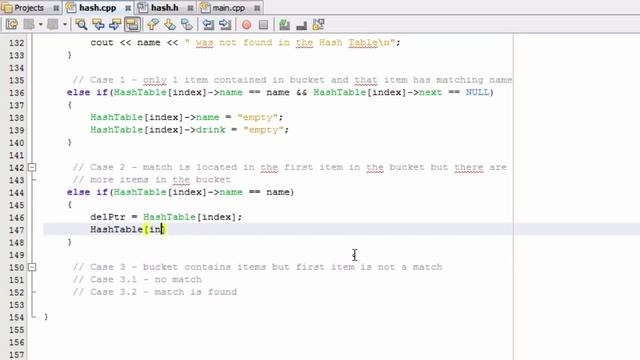This screenshot has height=360, width=640.
Task: Go to previous bookmark icon
Action: coord(153,24)
